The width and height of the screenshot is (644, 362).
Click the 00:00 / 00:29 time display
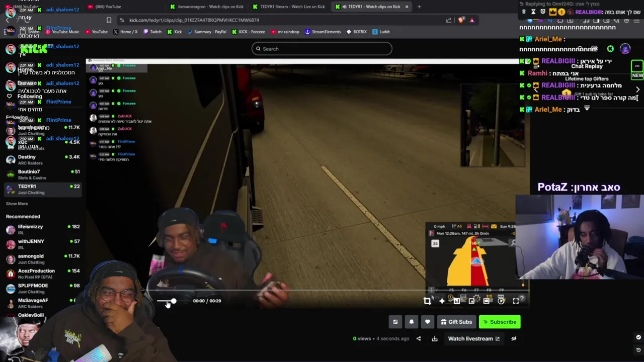click(207, 301)
